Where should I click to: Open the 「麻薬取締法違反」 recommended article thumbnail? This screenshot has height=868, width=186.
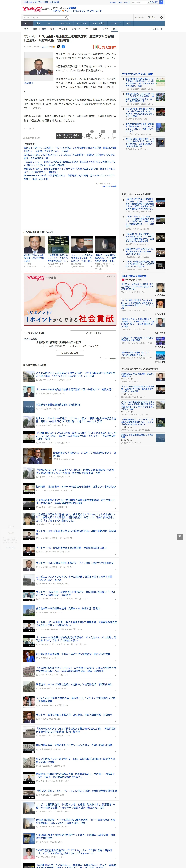click(58, 245)
